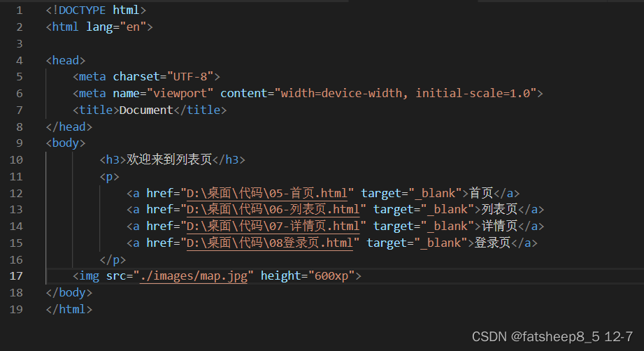The height and width of the screenshot is (351, 644).
Task: Click the DOCTYPE keyword on line 1
Action: [82, 10]
